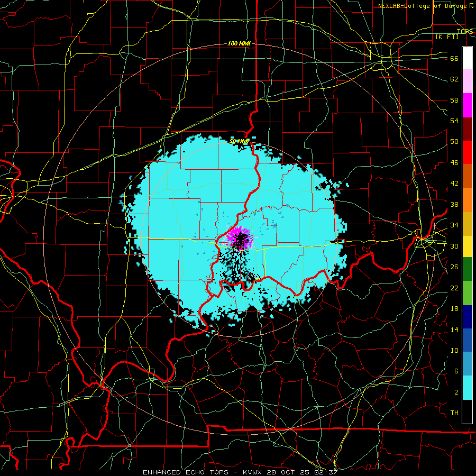Viewport: 476px width, 476px height.
Task: Click the light pink legend swatch
Action: (x=467, y=81)
